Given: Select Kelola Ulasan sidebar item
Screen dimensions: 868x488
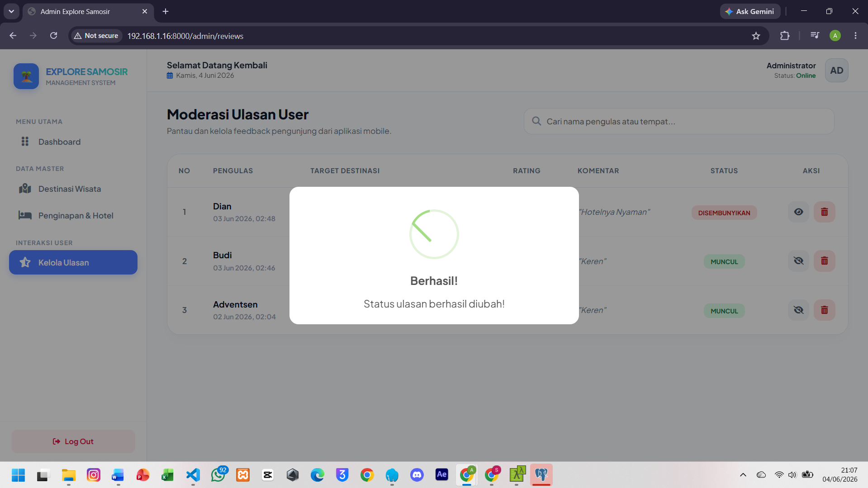Looking at the screenshot, I should click(x=73, y=262).
